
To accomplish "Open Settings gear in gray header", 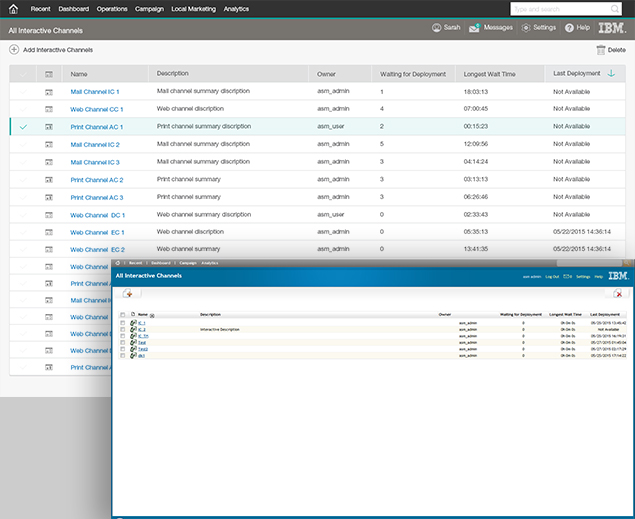I will click(526, 28).
